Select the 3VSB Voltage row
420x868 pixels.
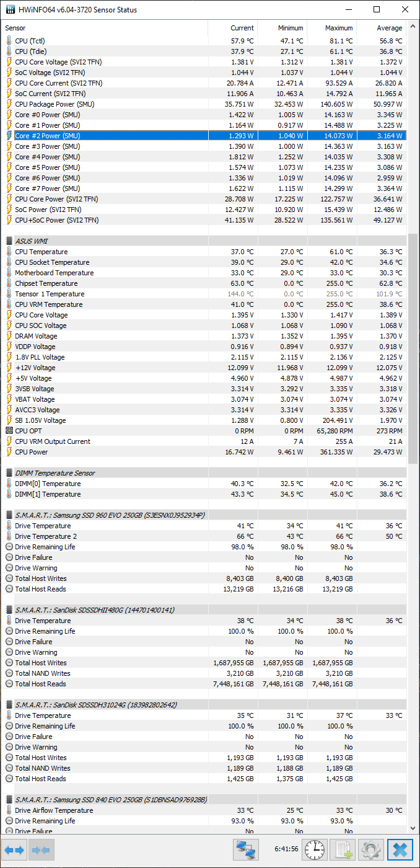pyautogui.click(x=204, y=388)
